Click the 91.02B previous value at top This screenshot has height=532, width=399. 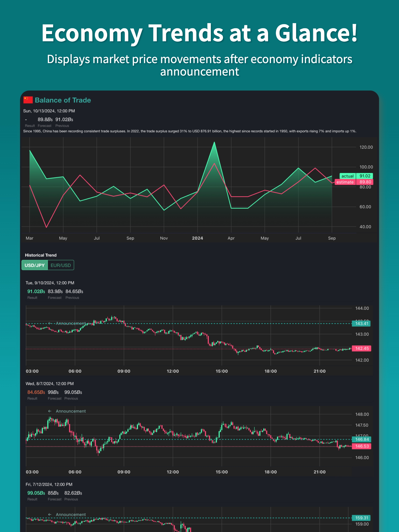[x=64, y=119]
